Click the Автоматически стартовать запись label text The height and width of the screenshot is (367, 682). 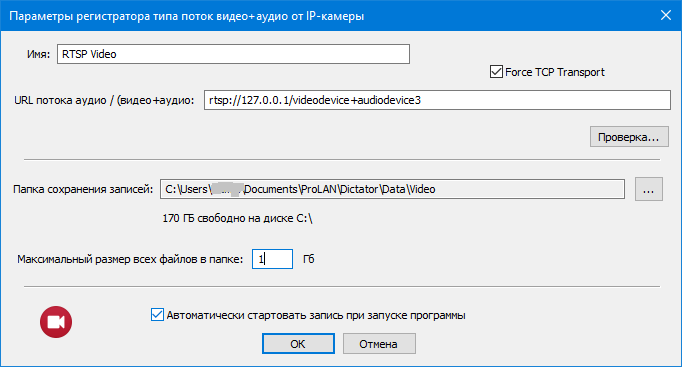coord(316,315)
